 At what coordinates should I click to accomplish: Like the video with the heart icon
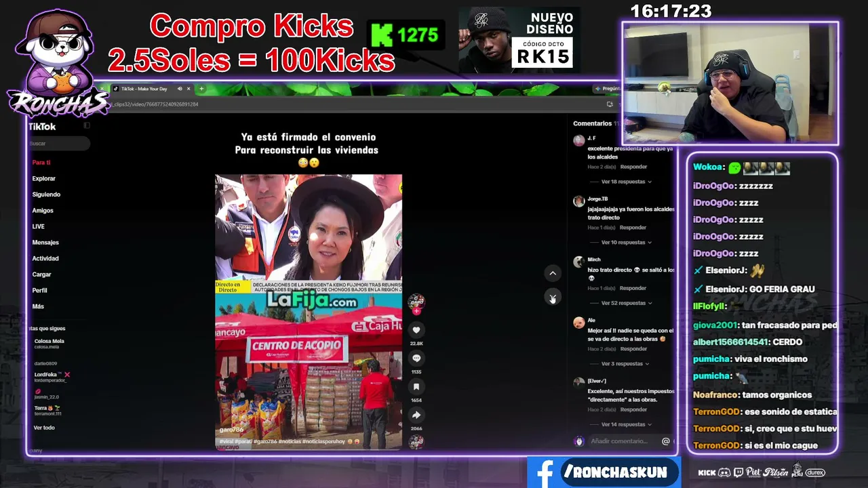[x=416, y=330]
